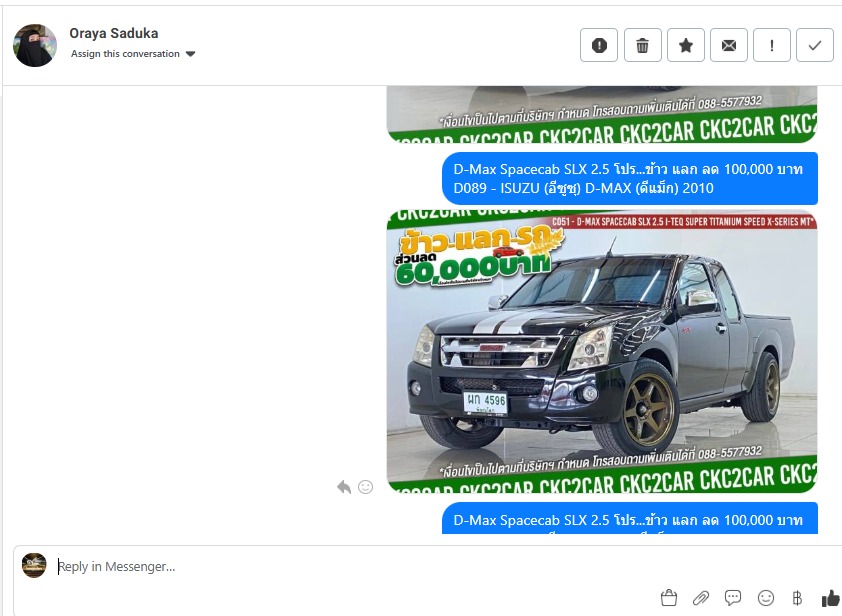
Task: Click the Oraya Saduka contact name
Action: tap(114, 33)
